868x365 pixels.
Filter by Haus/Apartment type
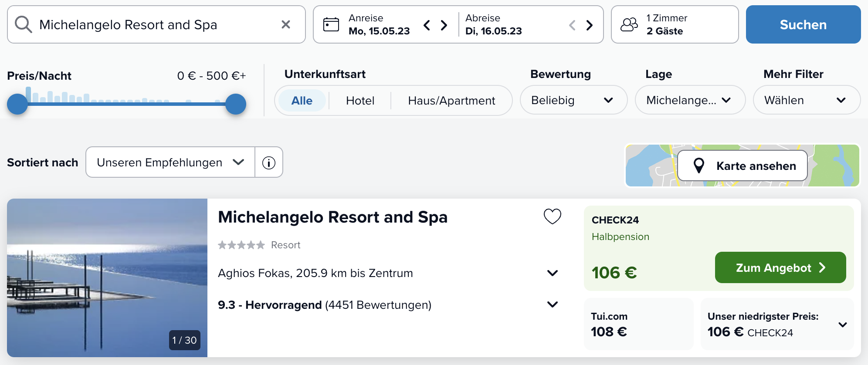click(451, 101)
